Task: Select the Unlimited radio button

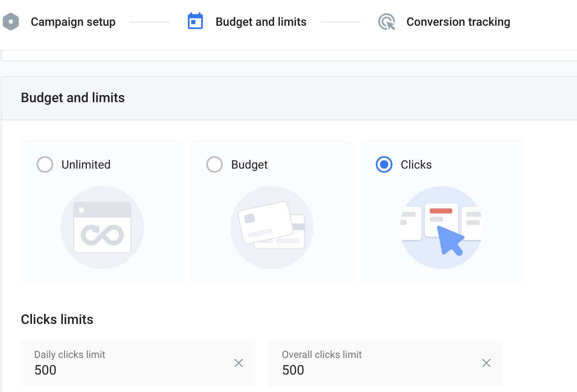Action: tap(45, 164)
